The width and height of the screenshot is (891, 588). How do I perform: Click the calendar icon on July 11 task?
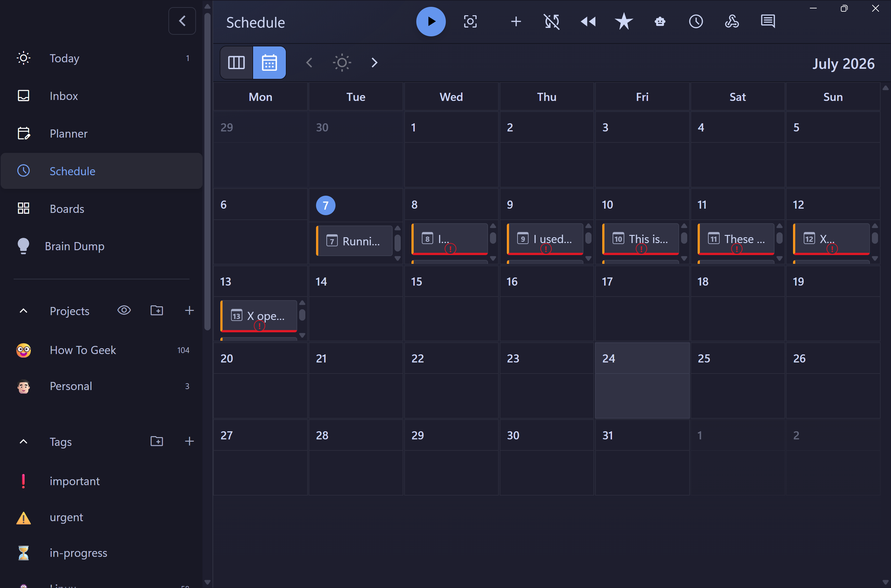click(714, 238)
